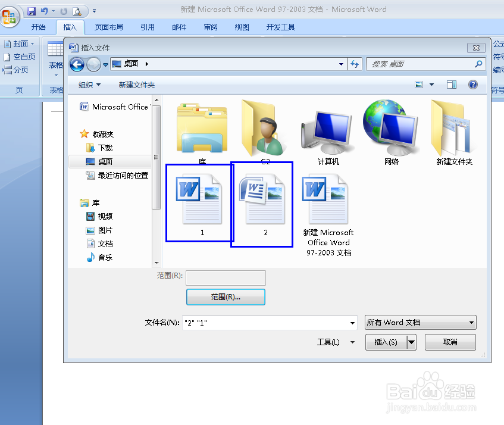Click the 桌面 address bar path
This screenshot has height=425, width=504.
click(131, 64)
